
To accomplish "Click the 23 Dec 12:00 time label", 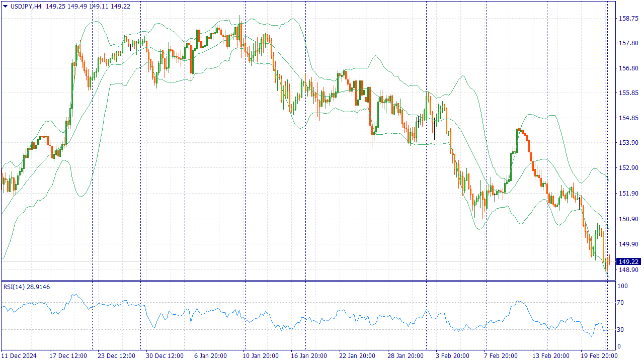I will pyautogui.click(x=116, y=356).
